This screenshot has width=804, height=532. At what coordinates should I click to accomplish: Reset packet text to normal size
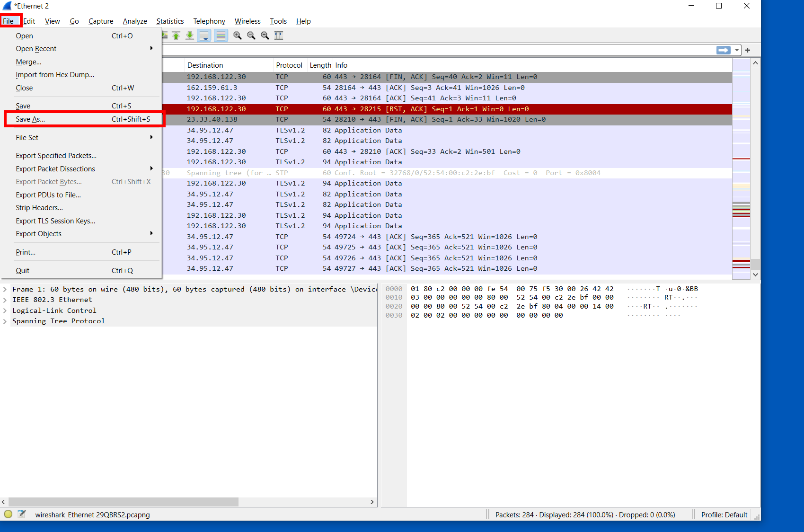pyautogui.click(x=265, y=35)
